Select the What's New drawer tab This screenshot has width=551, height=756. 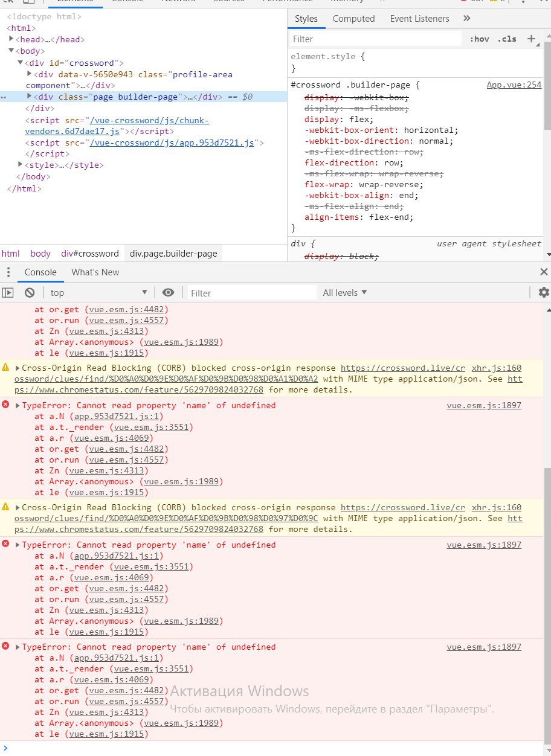click(95, 272)
